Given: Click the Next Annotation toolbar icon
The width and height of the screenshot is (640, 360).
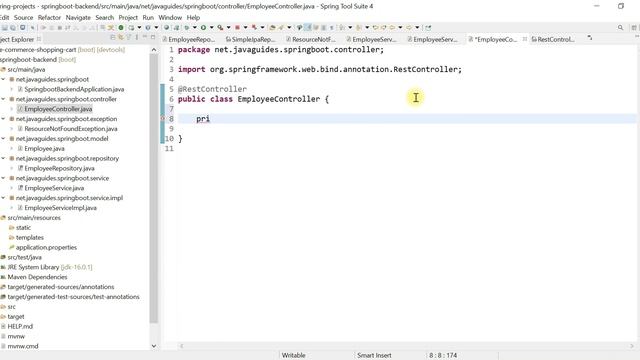Looking at the screenshot, I should coord(342,27).
